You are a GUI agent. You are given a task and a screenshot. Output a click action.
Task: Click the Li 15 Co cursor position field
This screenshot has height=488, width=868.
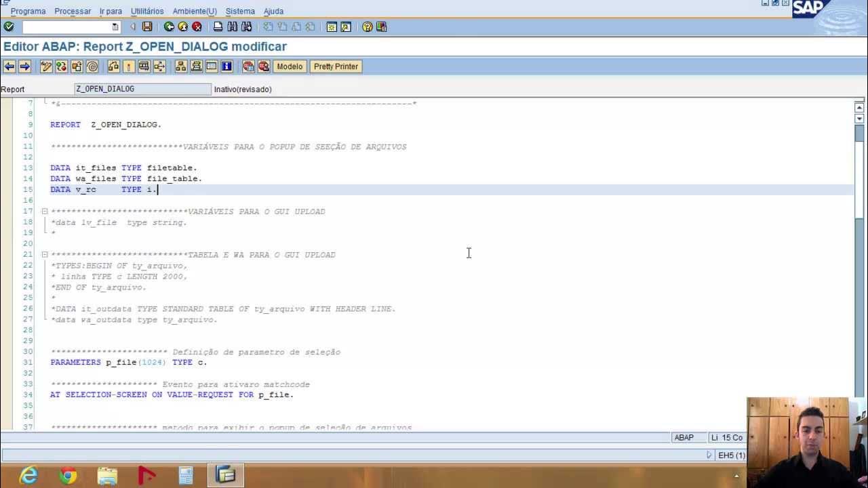click(727, 438)
